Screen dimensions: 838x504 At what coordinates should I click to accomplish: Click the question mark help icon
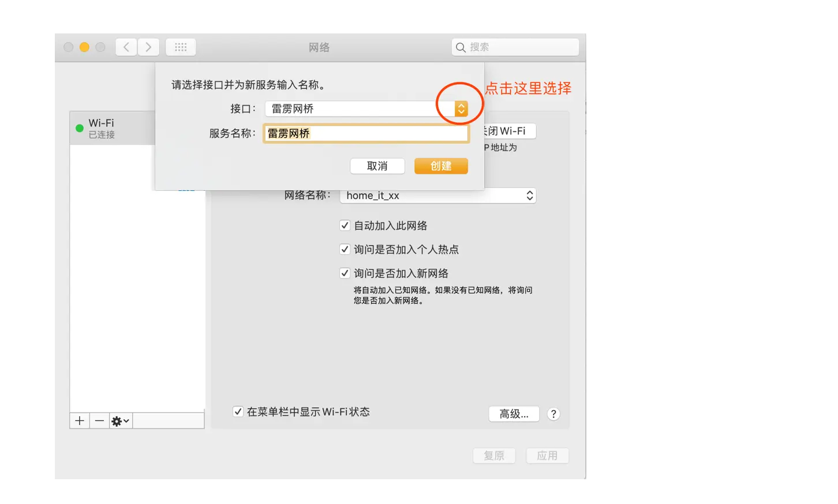click(x=553, y=413)
